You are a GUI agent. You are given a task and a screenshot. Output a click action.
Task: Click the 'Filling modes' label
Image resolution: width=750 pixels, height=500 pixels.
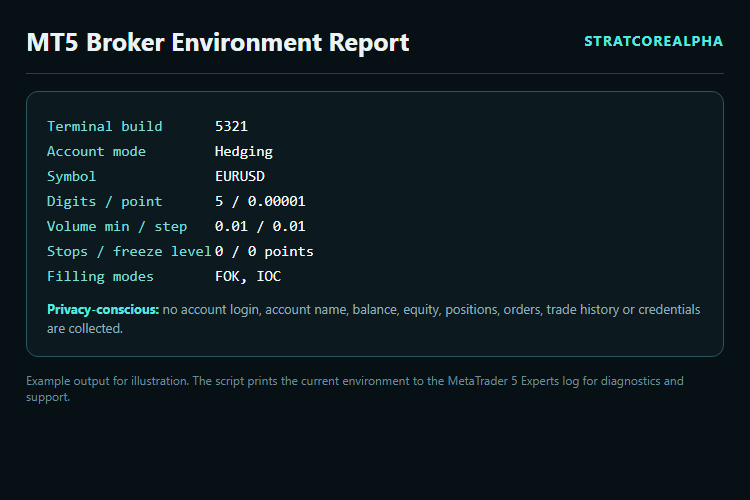point(100,277)
